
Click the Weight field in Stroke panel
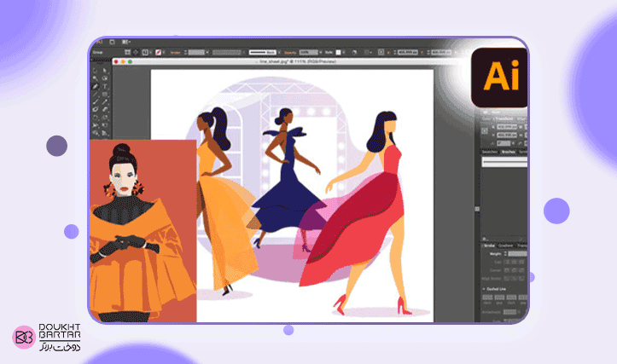click(x=518, y=254)
